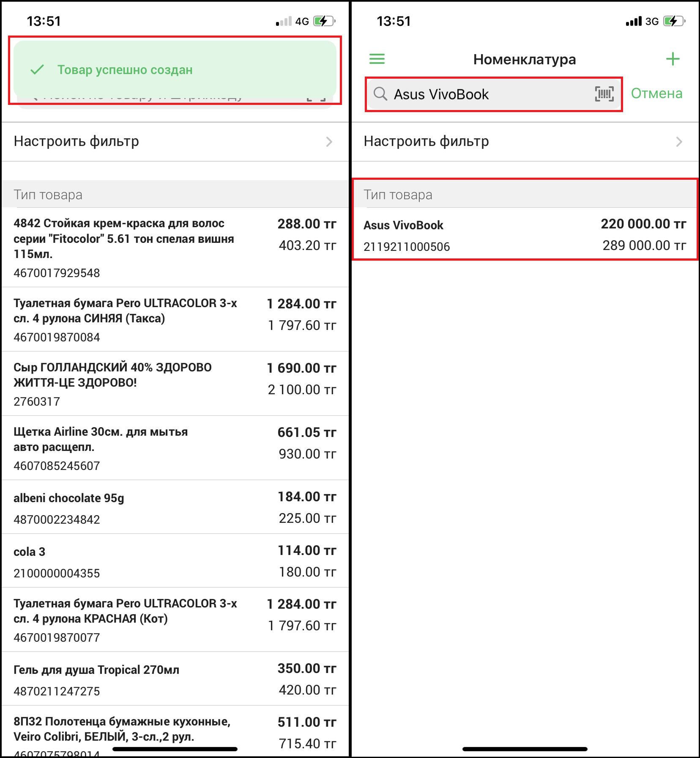This screenshot has height=758, width=700.
Task: Tap battery icon in right status bar
Action: [x=674, y=21]
